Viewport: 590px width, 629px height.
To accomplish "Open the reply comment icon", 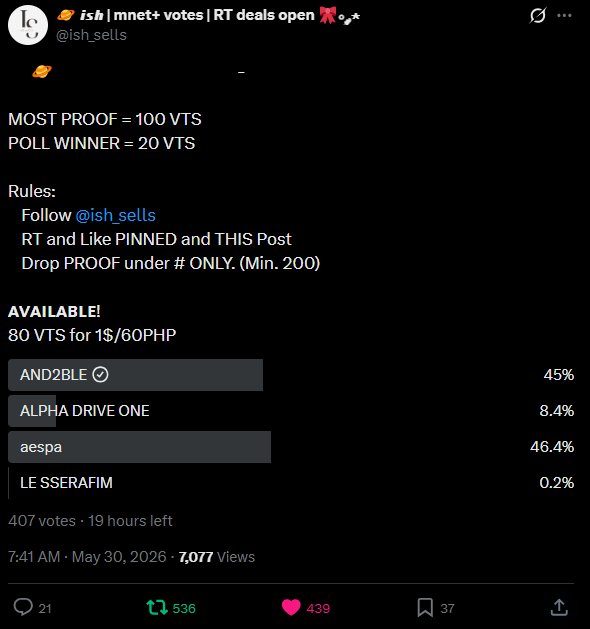I will 23,607.
